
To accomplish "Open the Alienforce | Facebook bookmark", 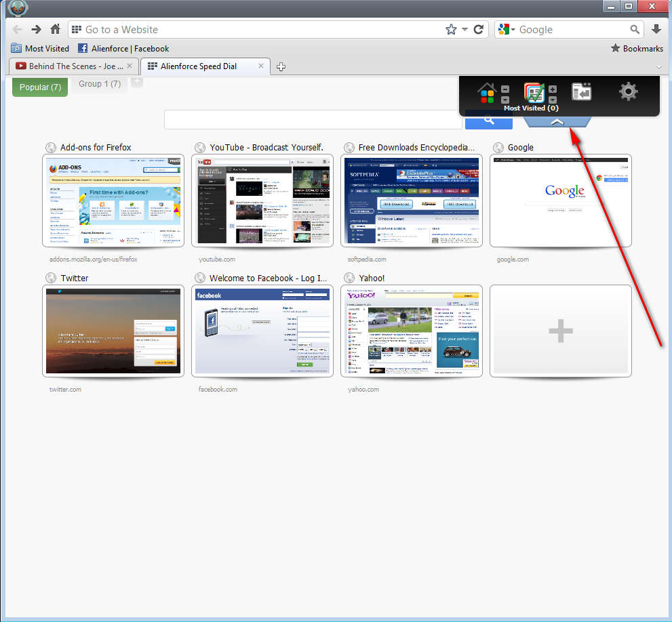I will [123, 48].
